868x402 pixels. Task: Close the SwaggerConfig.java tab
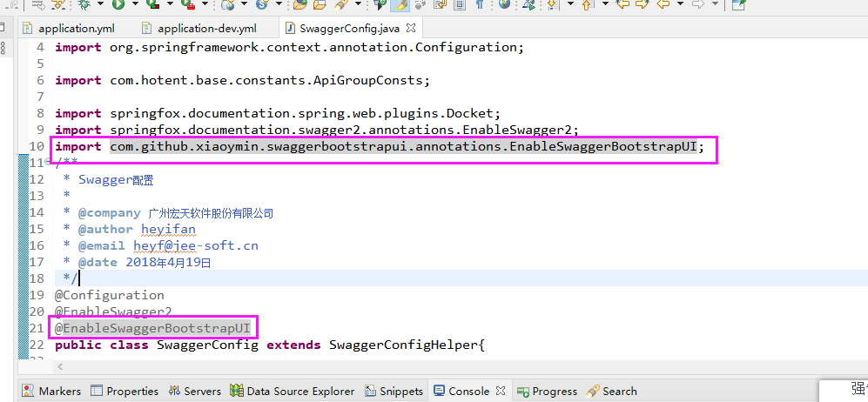[411, 28]
